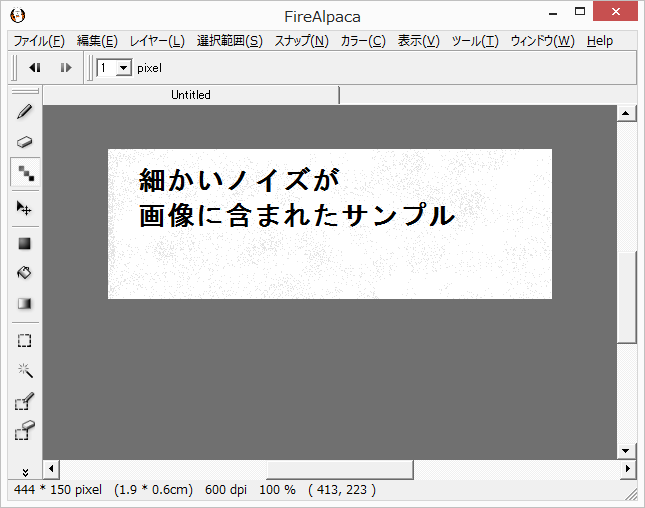This screenshot has width=645, height=508.
Task: Click the vertical scrollbar thumb
Action: tap(626, 297)
